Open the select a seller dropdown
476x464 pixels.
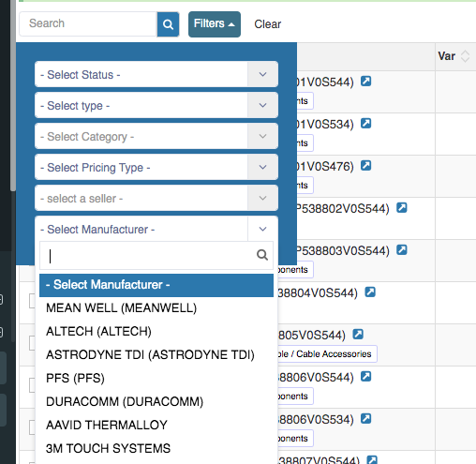pos(156,198)
